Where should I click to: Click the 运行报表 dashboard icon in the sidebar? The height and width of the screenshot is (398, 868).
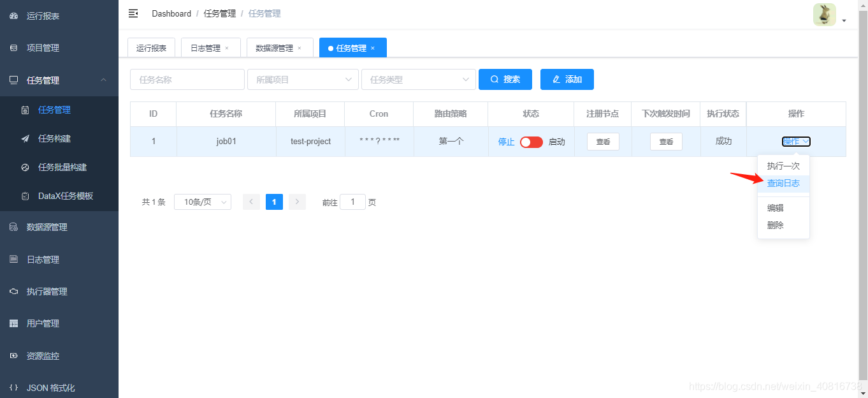click(x=13, y=16)
